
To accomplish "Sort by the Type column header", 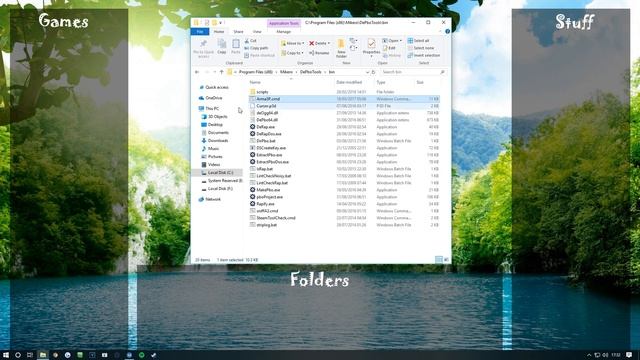I will [381, 82].
